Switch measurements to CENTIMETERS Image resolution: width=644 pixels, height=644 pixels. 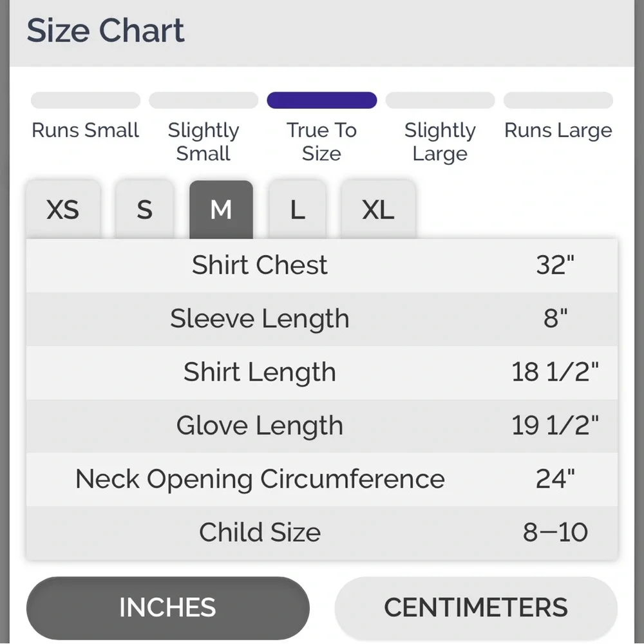tap(476, 607)
